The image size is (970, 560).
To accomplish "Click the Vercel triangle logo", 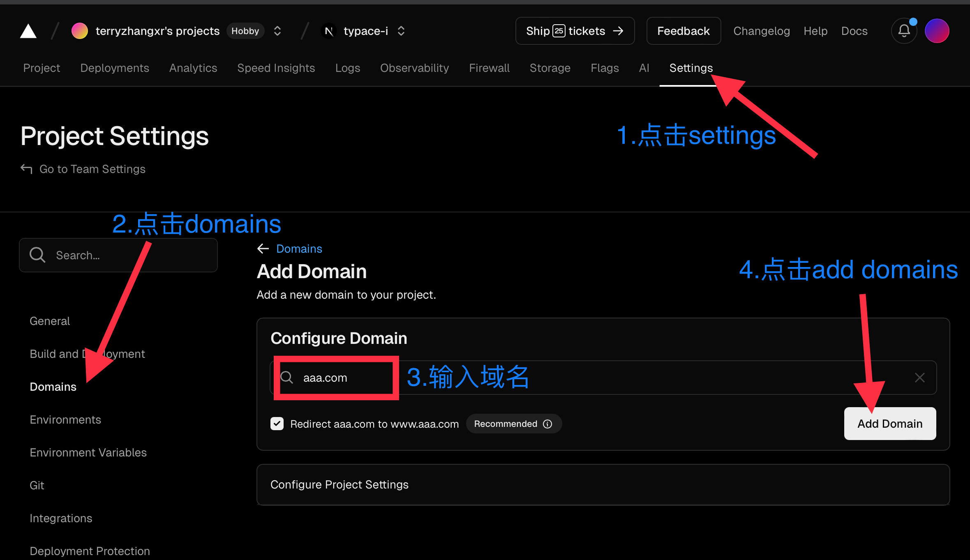I will point(28,31).
